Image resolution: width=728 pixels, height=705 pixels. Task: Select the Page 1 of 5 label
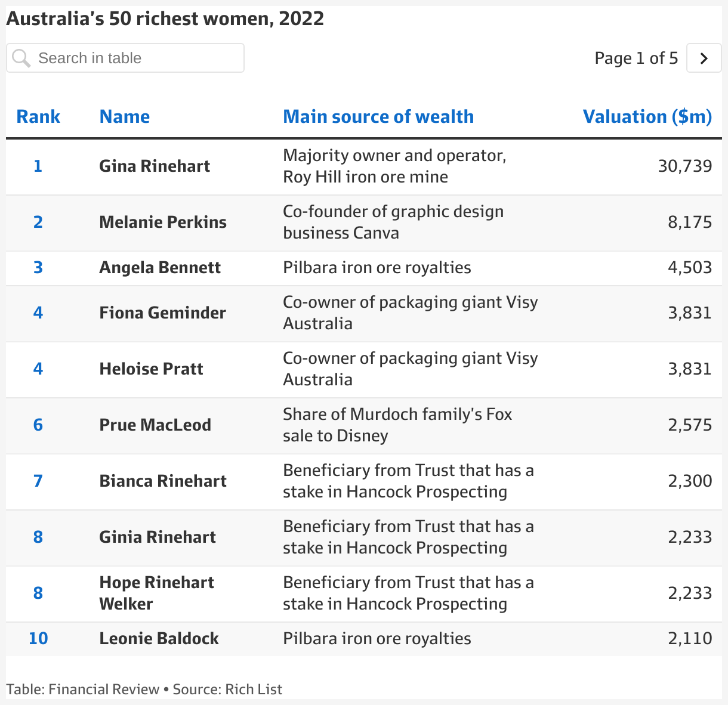point(636,58)
